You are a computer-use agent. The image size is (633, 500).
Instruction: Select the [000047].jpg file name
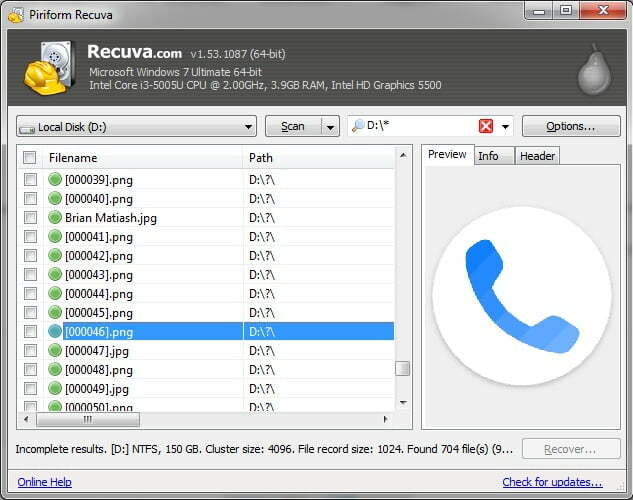pyautogui.click(x=97, y=351)
